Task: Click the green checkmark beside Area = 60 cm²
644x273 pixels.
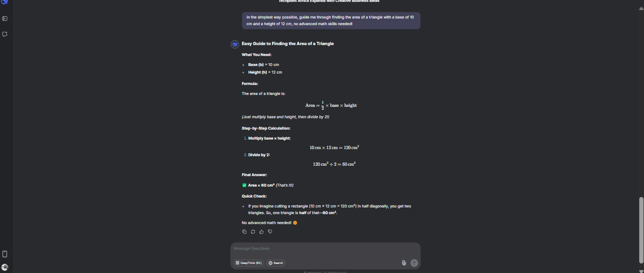Action: (x=244, y=185)
